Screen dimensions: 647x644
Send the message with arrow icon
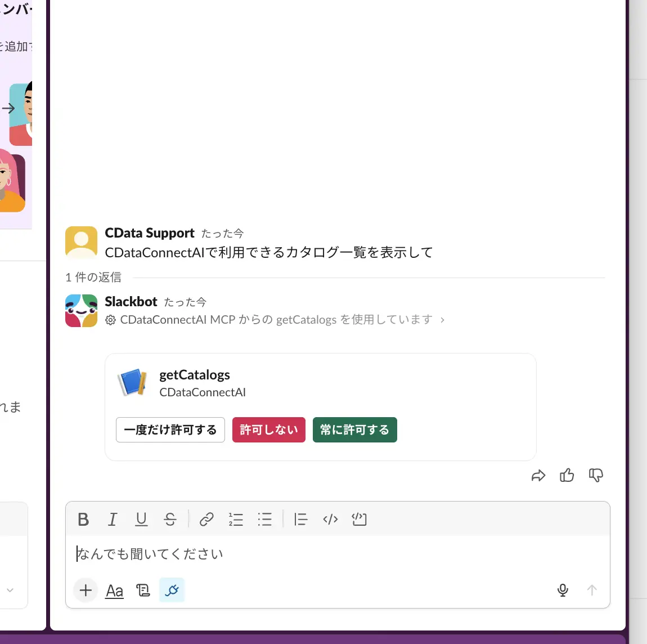[x=592, y=591]
